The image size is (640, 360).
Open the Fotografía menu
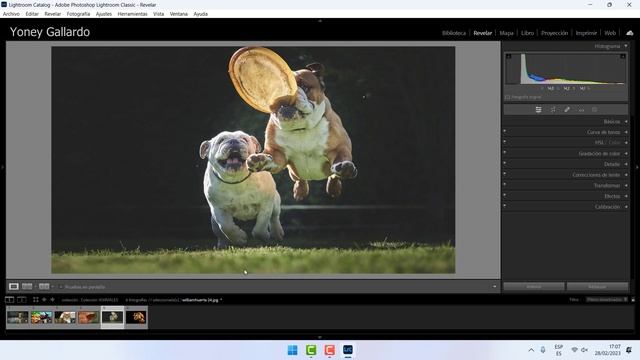pos(78,14)
